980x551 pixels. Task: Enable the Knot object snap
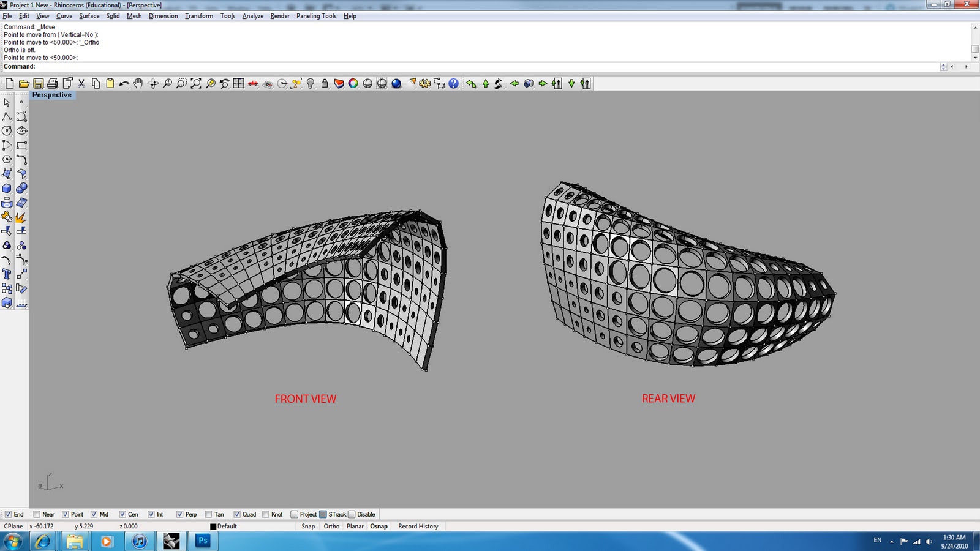(265, 514)
